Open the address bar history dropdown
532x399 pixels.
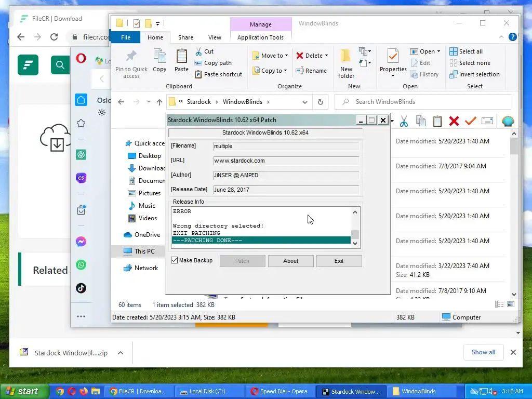click(x=304, y=102)
